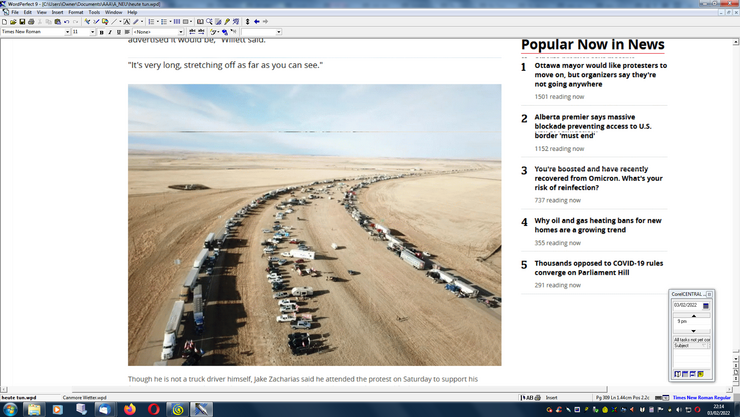740x417 pixels.
Task: Click the Print icon in toolbar
Action: coord(31,22)
